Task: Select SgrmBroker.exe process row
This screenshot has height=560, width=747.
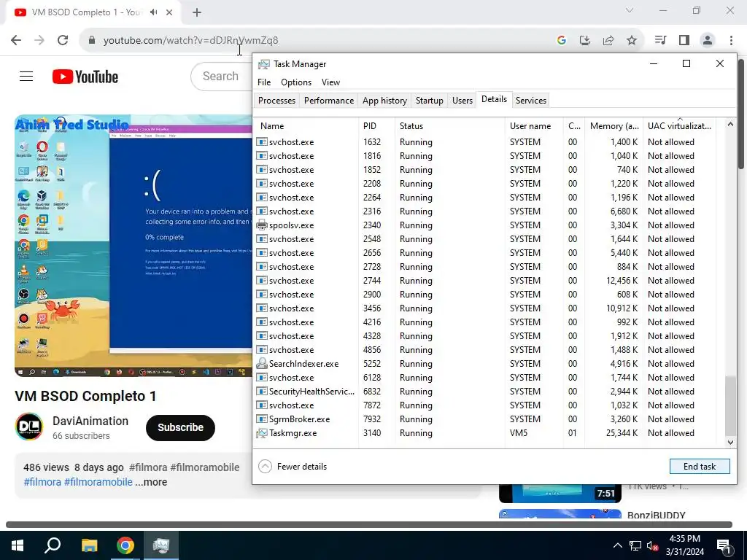Action: coord(484,419)
